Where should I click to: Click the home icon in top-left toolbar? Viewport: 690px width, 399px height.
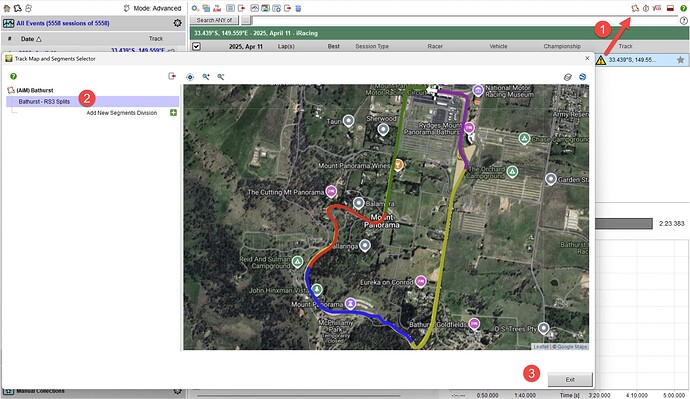click(7, 8)
